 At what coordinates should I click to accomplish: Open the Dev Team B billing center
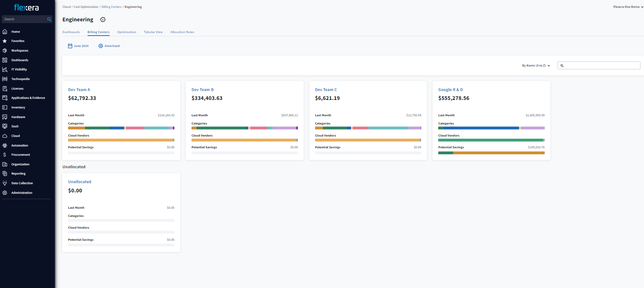pos(202,90)
